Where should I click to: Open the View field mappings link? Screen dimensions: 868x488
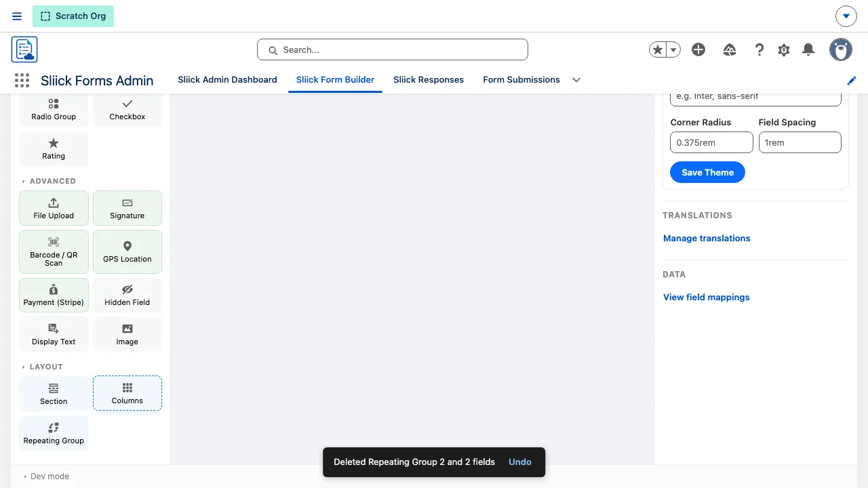706,297
